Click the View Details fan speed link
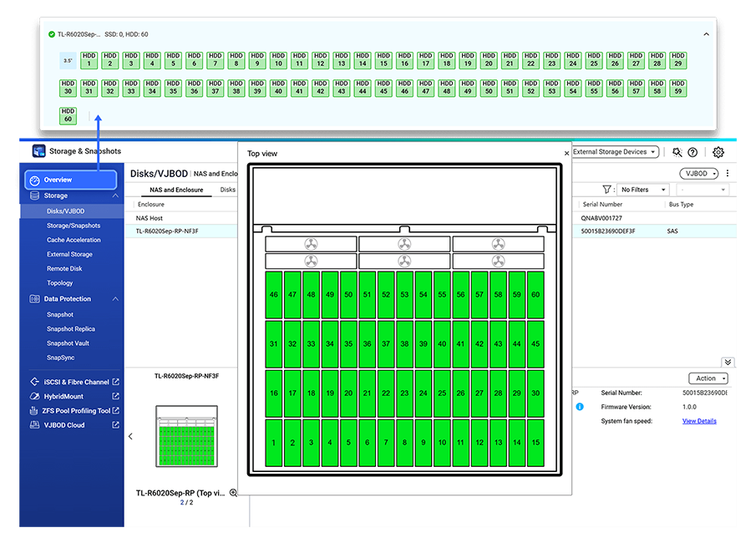The height and width of the screenshot is (543, 756). 699,421
